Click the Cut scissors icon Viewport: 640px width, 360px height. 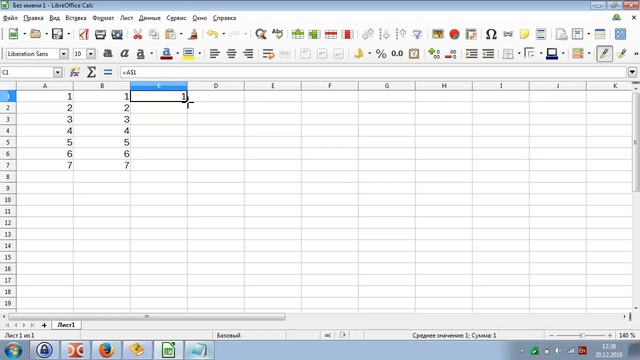(x=138, y=34)
